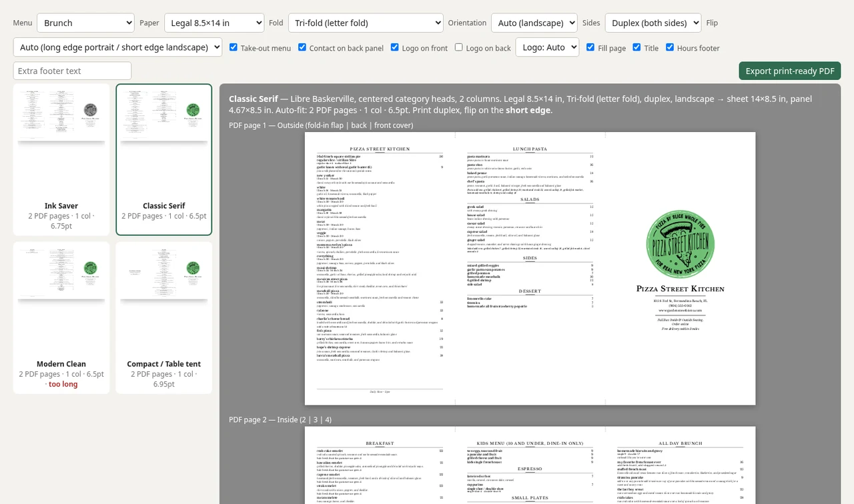854x504 pixels.
Task: Click the Salads heading in preview
Action: click(x=530, y=199)
